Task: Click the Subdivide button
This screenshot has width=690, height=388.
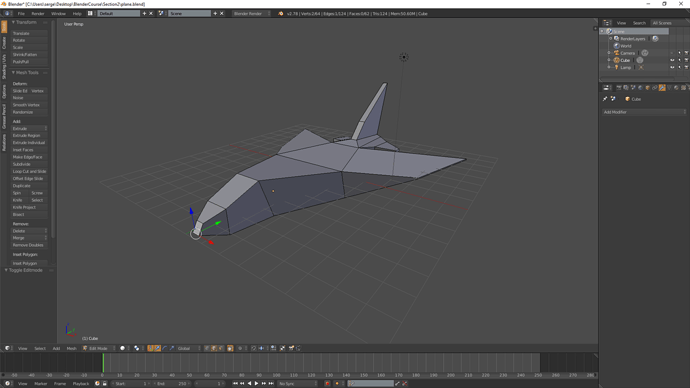Action: point(29,164)
